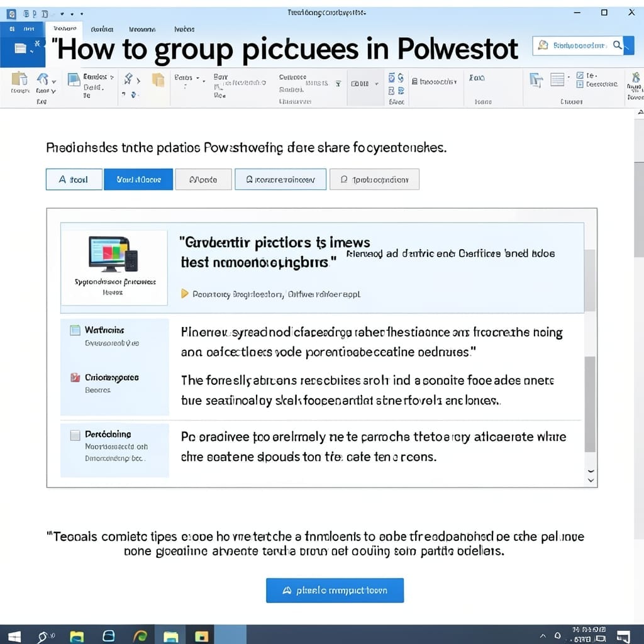
Task: Click the yellow play triangle in the banner
Action: click(x=185, y=294)
